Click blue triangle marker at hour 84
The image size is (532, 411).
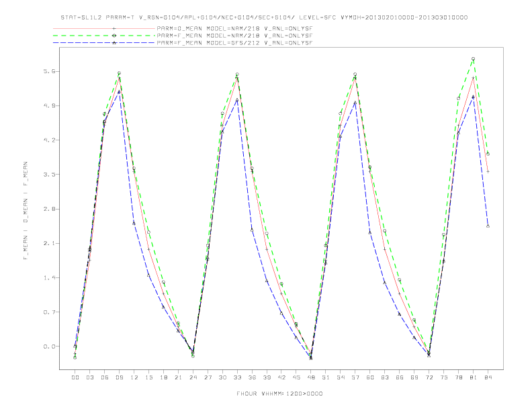click(x=488, y=226)
